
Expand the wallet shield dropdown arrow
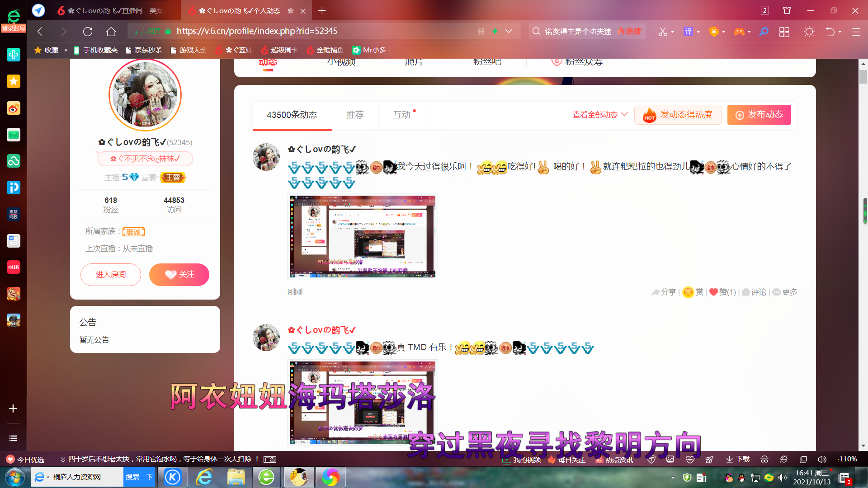point(724,32)
